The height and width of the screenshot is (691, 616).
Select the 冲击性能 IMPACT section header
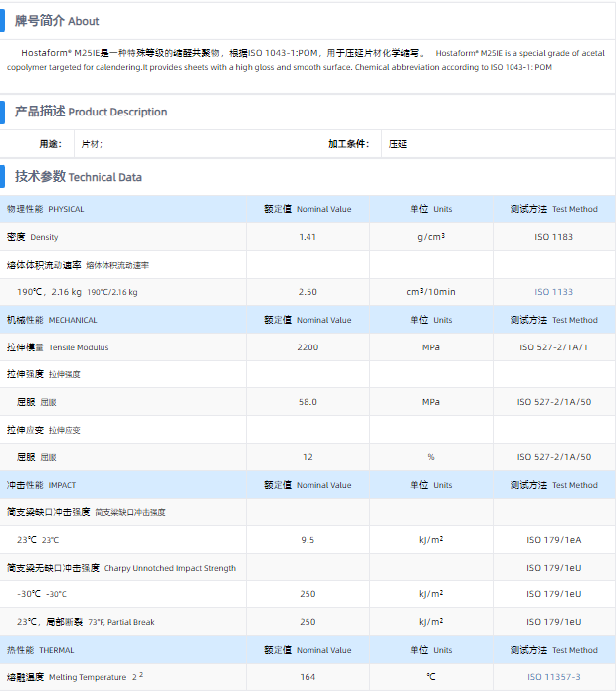point(42,485)
